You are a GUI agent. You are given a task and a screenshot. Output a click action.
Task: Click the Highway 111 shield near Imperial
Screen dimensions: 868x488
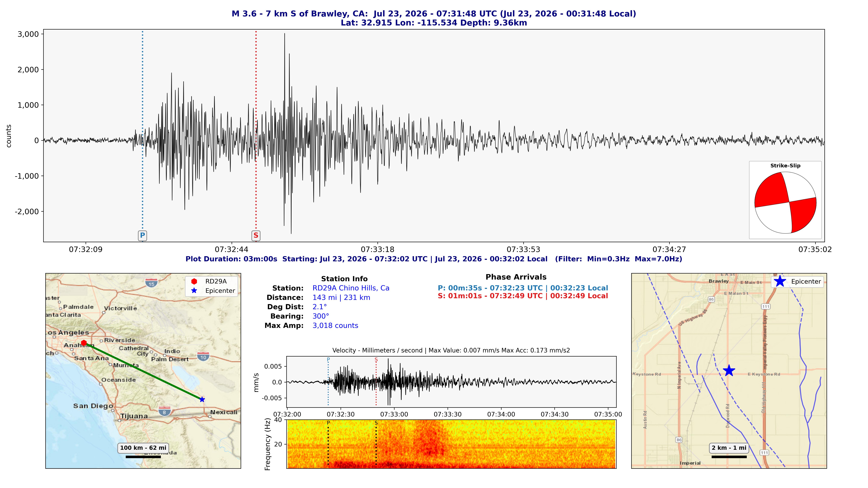pos(764,453)
